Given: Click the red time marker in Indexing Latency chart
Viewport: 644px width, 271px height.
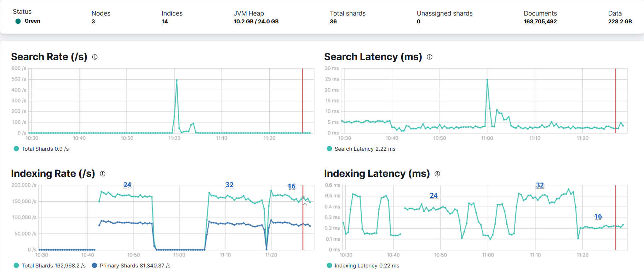Looking at the screenshot, I should tap(616, 218).
